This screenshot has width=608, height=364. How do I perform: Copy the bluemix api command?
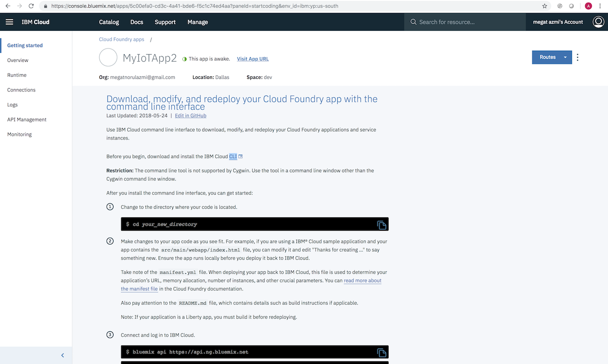[381, 352]
